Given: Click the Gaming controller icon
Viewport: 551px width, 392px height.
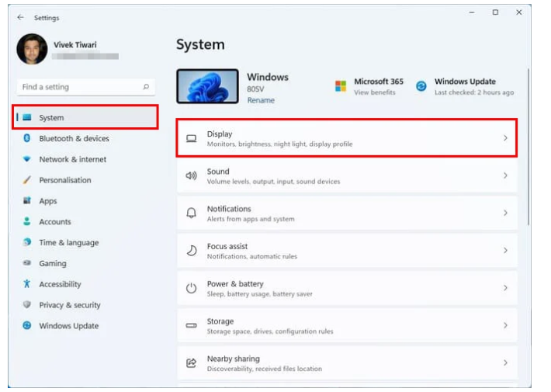Looking at the screenshot, I should 26,262.
